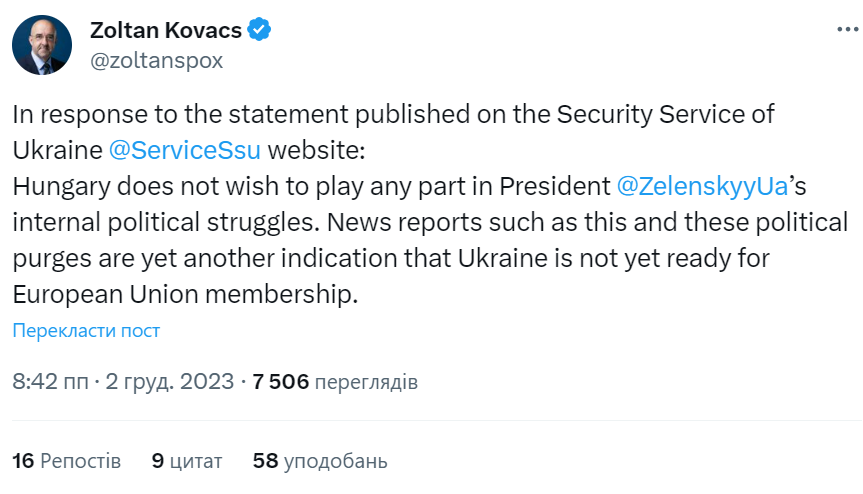Open the three-dot more options menu

point(847,30)
